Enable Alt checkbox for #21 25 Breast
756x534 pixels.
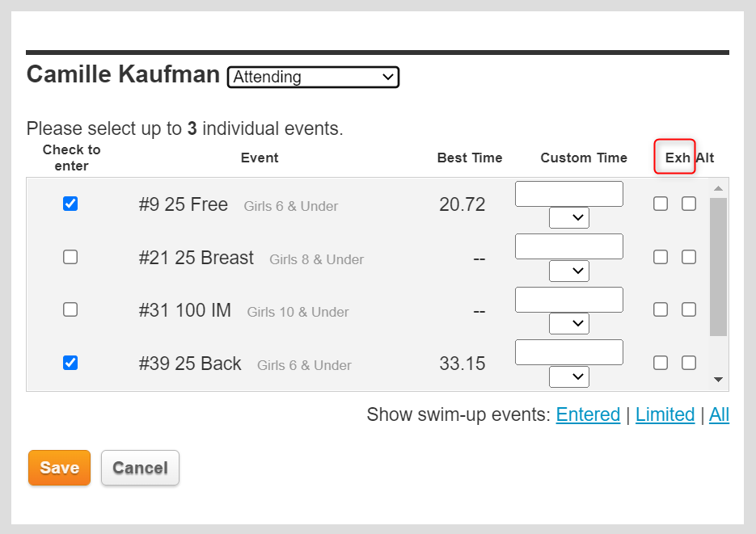click(x=689, y=257)
